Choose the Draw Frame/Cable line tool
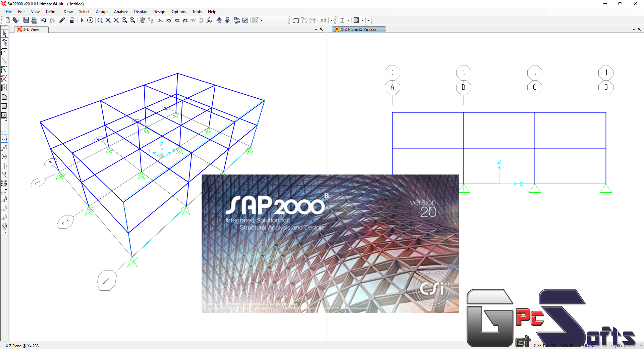This screenshot has width=644, height=349. point(4,61)
